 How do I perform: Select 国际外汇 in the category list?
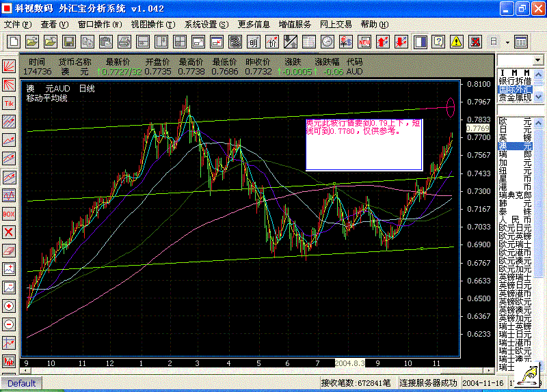click(515, 89)
